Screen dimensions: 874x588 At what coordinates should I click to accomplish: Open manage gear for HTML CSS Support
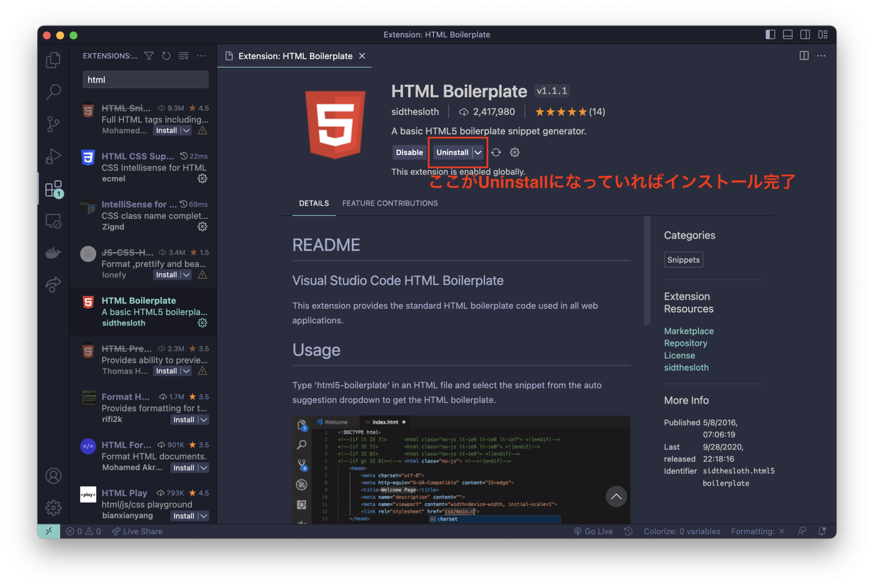point(202,178)
